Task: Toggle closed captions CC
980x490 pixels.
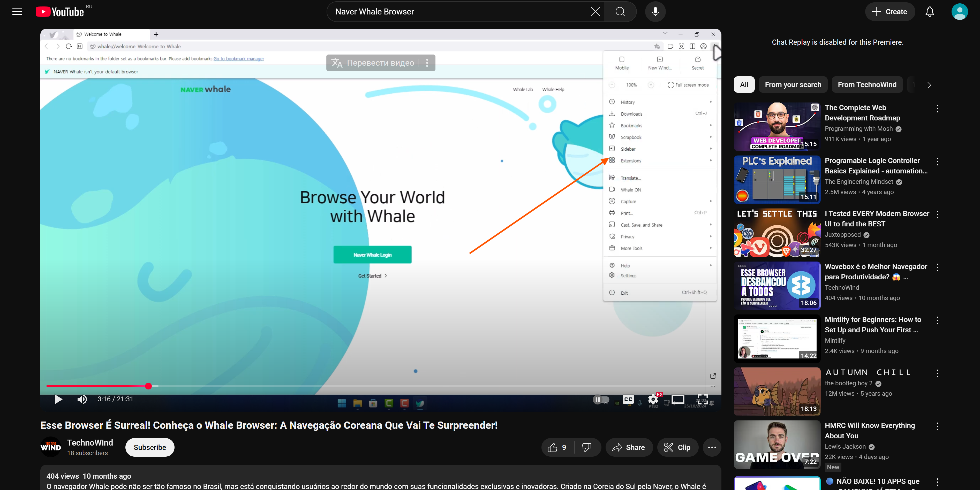Action: click(x=628, y=399)
